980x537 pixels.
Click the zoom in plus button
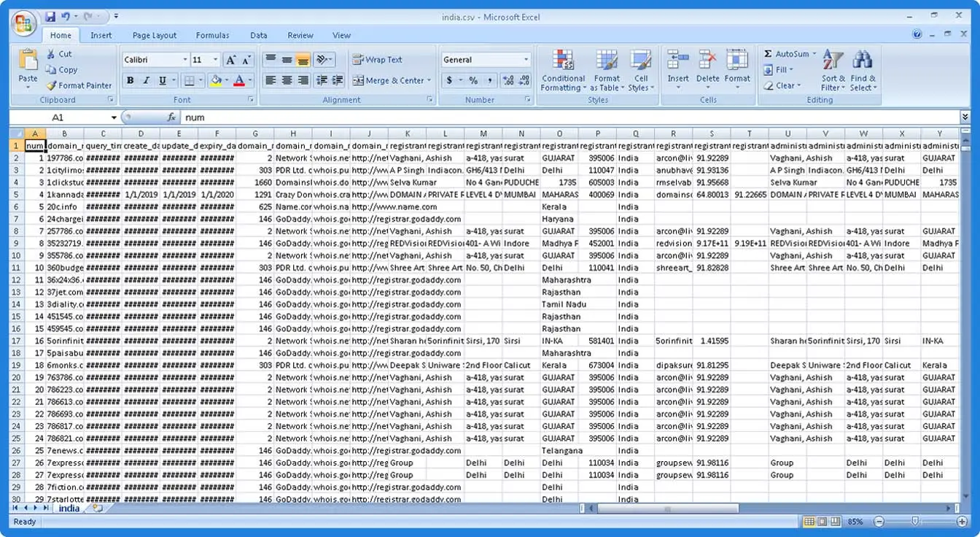tap(962, 522)
